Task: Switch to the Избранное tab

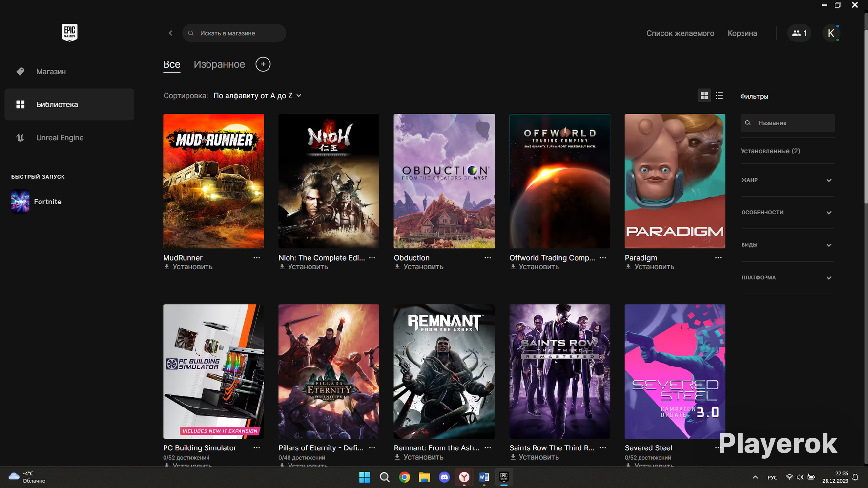Action: 219,64
